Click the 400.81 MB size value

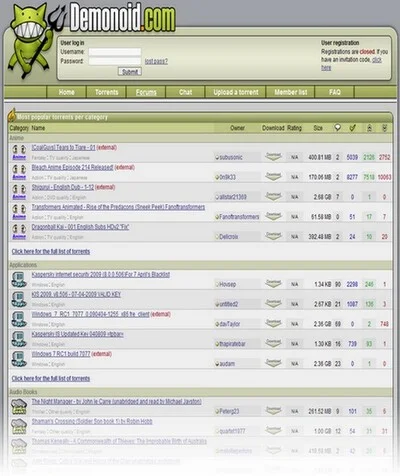coord(320,157)
